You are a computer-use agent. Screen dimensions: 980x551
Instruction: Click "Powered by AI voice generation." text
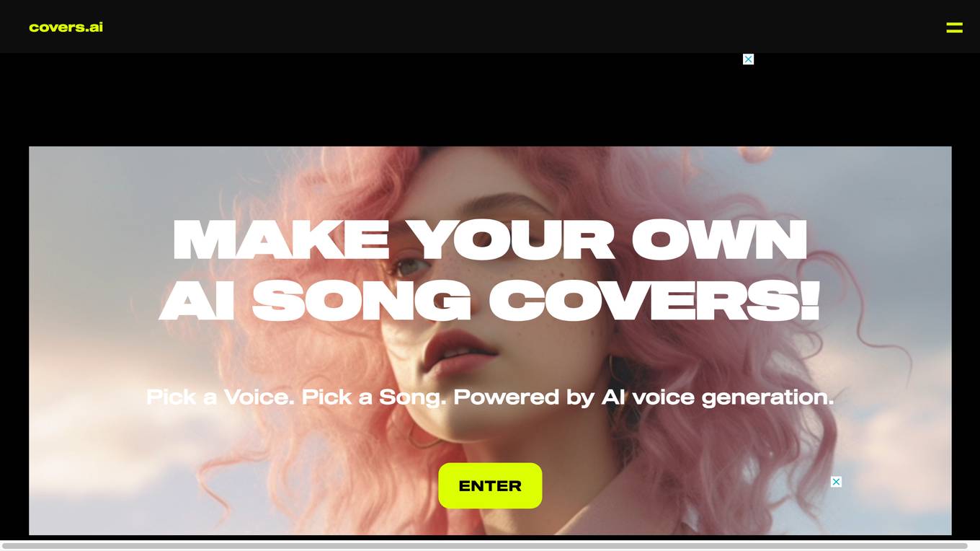click(643, 397)
